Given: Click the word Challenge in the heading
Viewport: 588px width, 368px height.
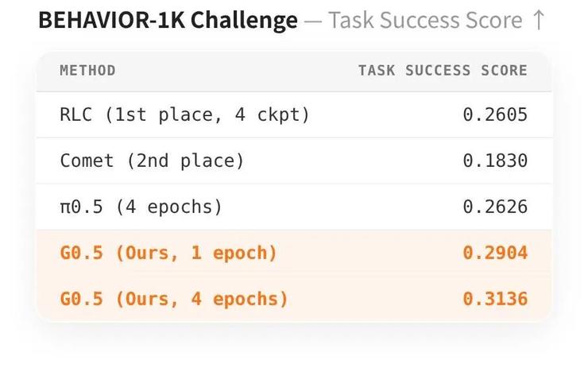Looking at the screenshot, I should click(244, 21).
